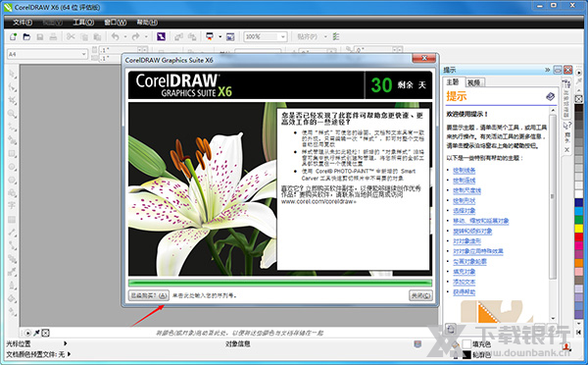This screenshot has height=365, width=588.
Task: Click the book icon in Hints panel
Action: pos(550,96)
